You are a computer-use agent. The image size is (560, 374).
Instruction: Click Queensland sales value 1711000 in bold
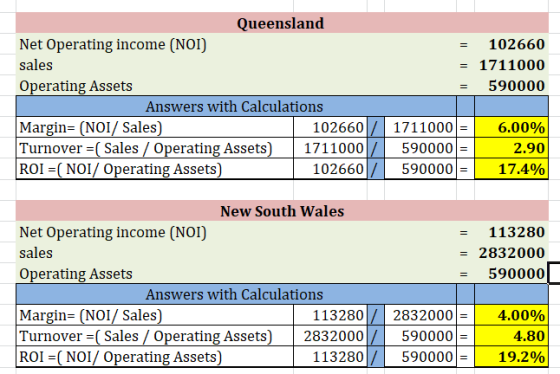(512, 65)
